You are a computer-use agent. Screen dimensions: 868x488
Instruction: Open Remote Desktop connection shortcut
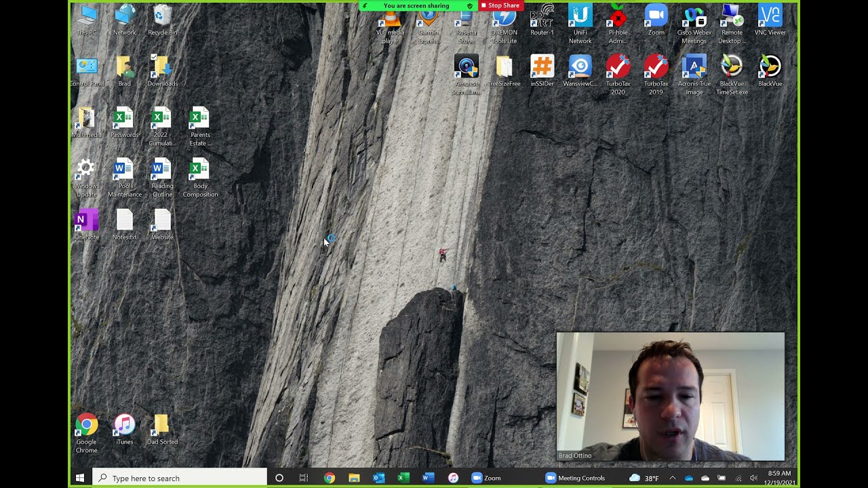(x=732, y=24)
